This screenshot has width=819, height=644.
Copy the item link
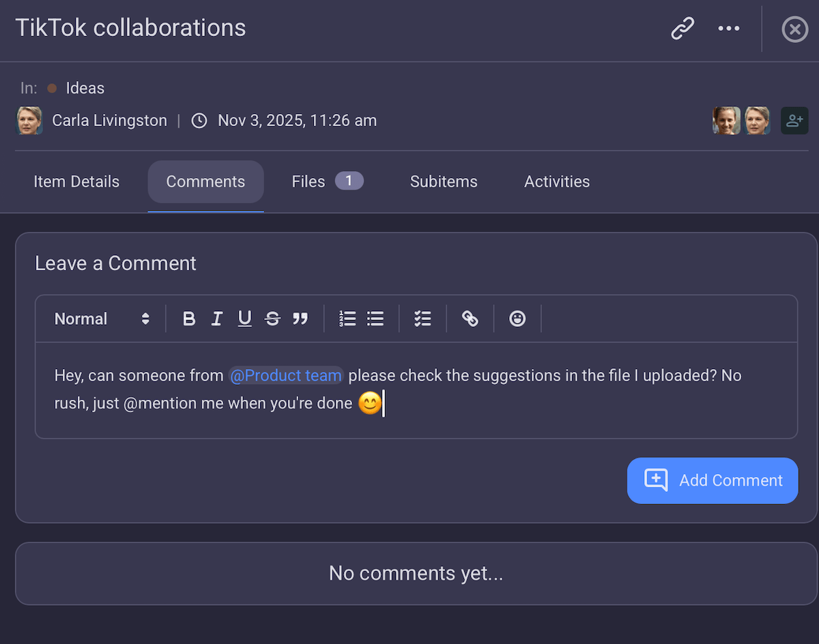[682, 29]
